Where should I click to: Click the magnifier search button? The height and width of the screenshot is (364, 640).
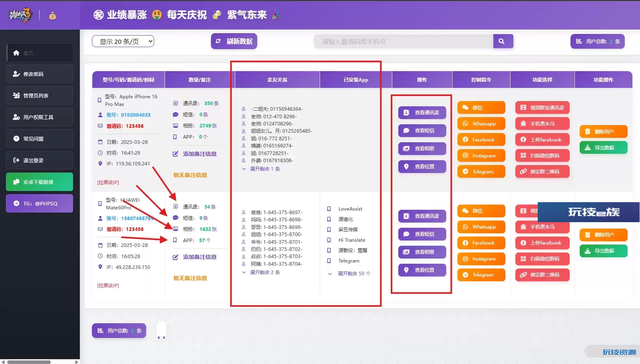click(503, 41)
